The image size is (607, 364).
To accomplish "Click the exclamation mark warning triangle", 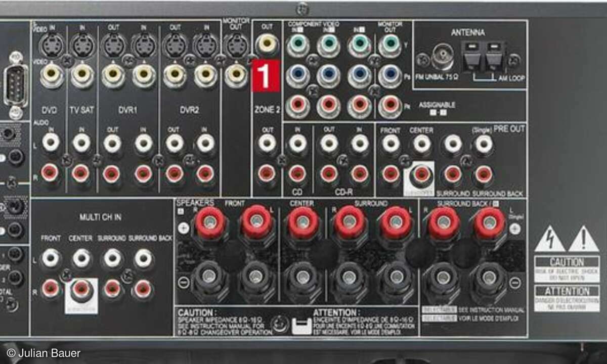I will click(x=583, y=239).
